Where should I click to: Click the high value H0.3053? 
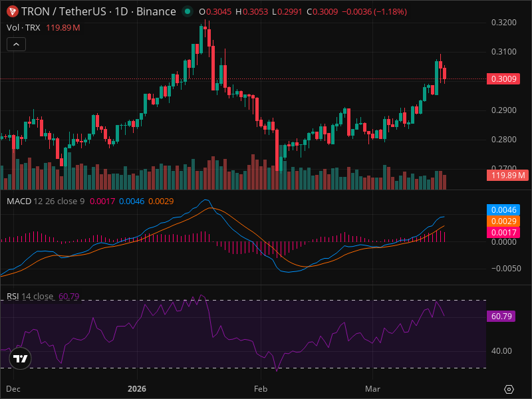(252, 12)
